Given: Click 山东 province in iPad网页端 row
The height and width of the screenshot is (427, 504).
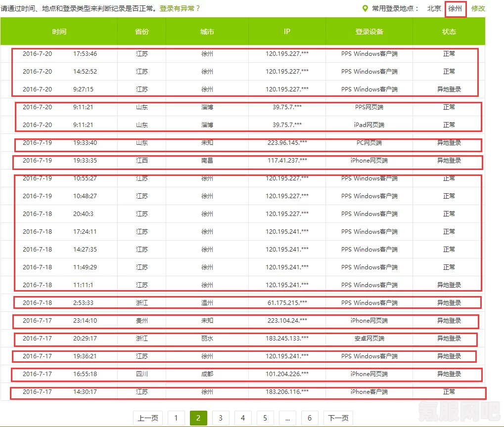Looking at the screenshot, I should coord(142,125).
